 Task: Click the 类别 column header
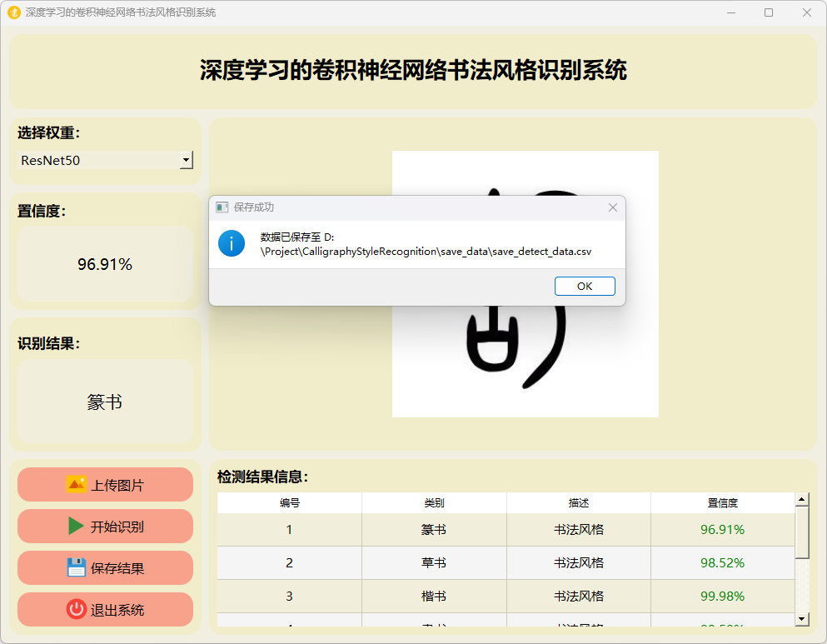click(433, 503)
